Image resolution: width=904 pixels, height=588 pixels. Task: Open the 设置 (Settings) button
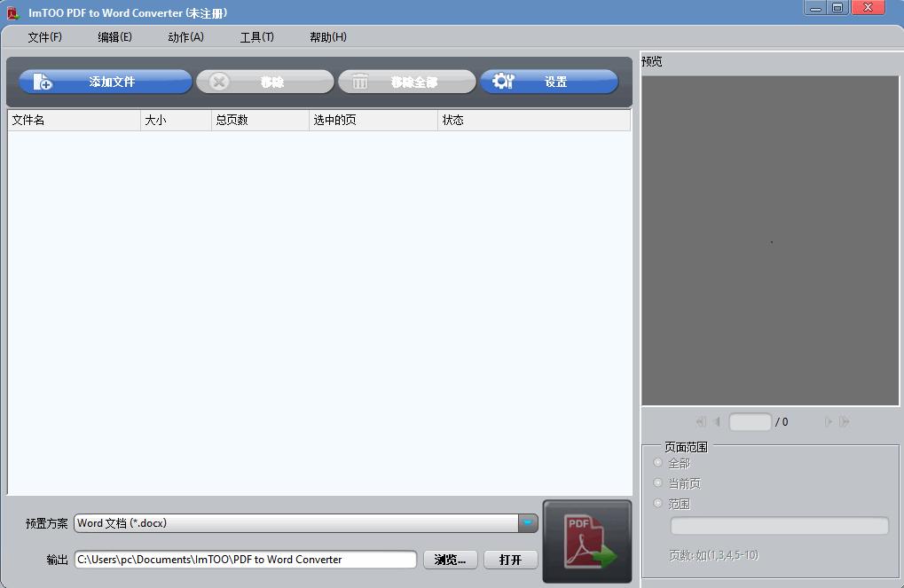pos(549,82)
